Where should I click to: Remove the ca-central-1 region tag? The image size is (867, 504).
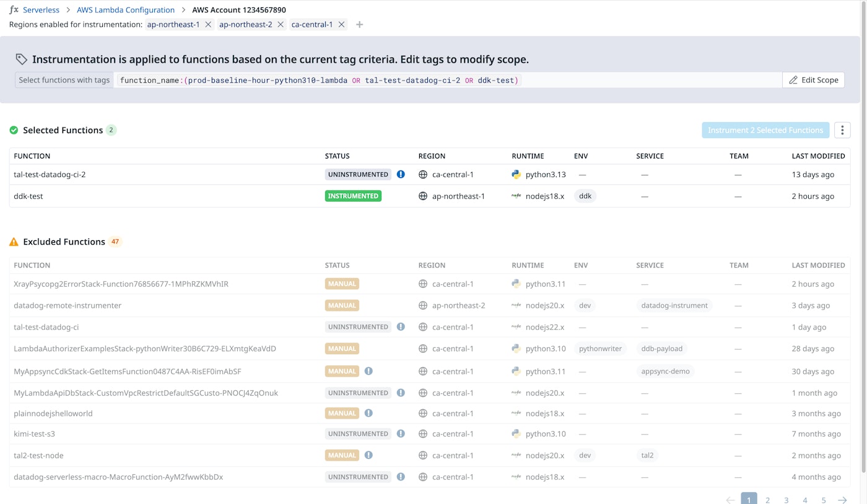tap(341, 25)
